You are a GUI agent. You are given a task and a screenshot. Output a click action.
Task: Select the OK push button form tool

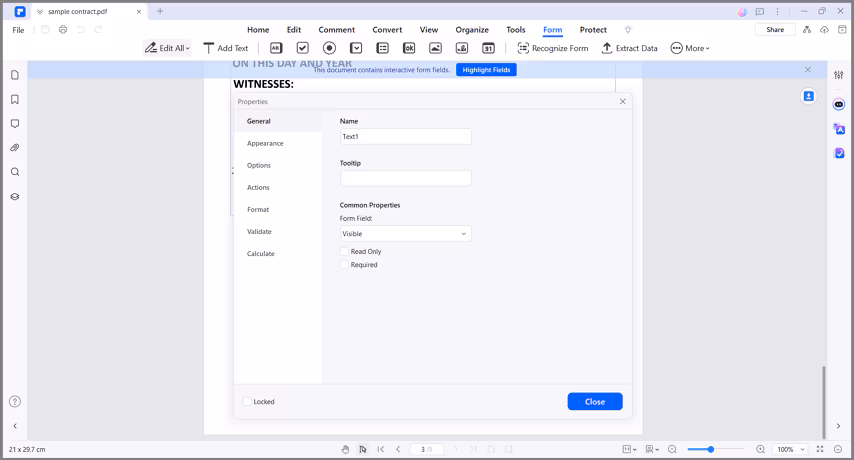[x=409, y=48]
